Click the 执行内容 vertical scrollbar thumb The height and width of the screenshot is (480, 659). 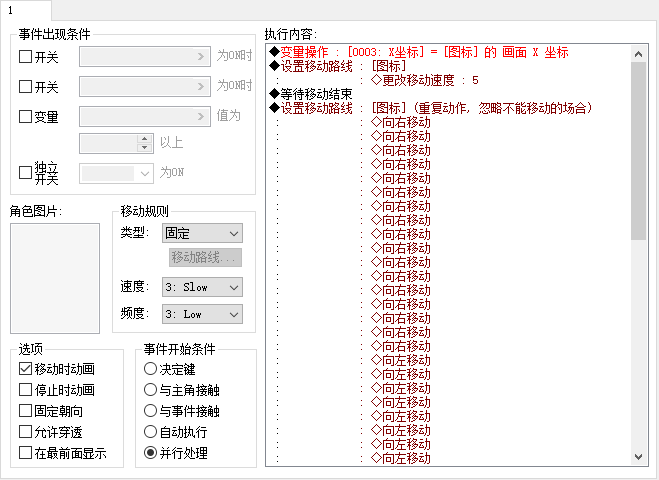coord(638,151)
